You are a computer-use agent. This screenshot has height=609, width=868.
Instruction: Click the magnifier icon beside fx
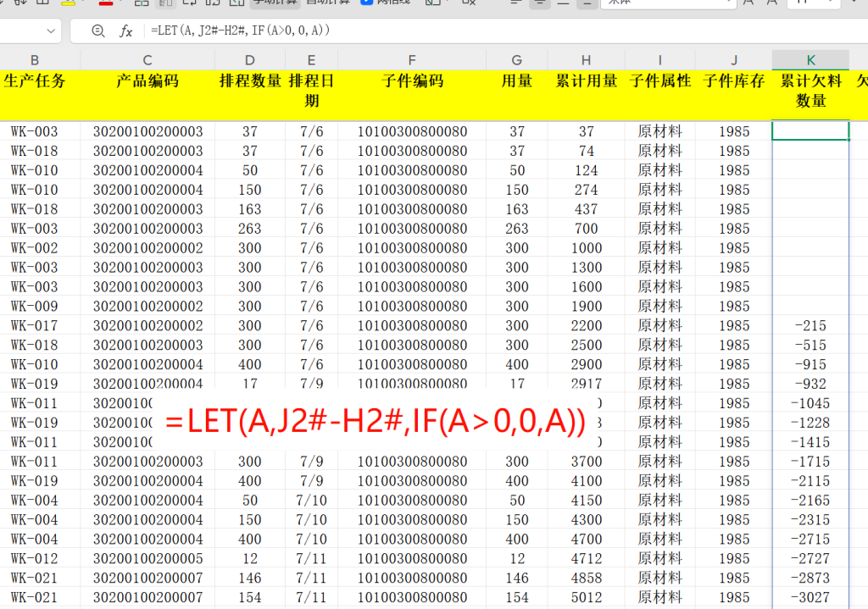click(98, 31)
